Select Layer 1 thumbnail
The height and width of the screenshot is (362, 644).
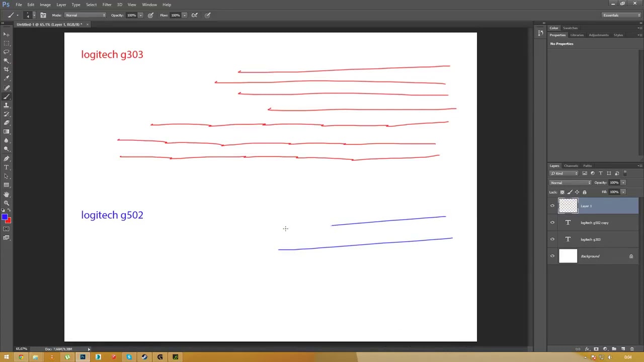tap(568, 206)
